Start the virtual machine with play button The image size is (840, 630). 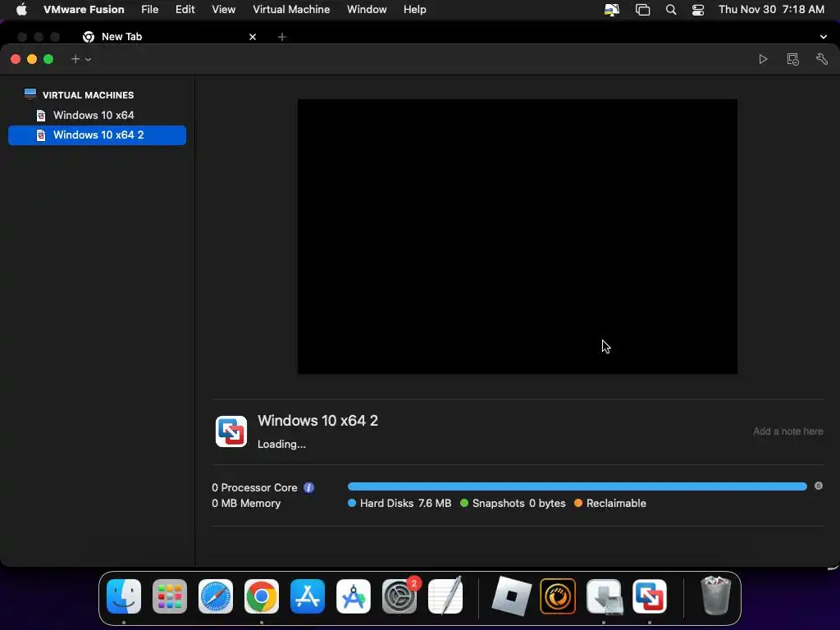(x=763, y=59)
